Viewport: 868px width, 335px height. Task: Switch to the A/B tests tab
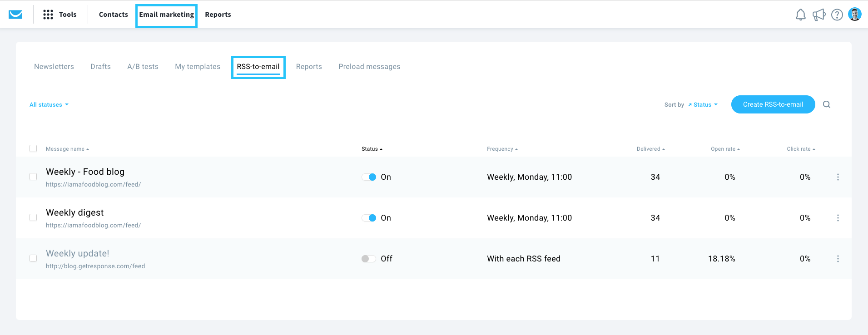pos(143,66)
